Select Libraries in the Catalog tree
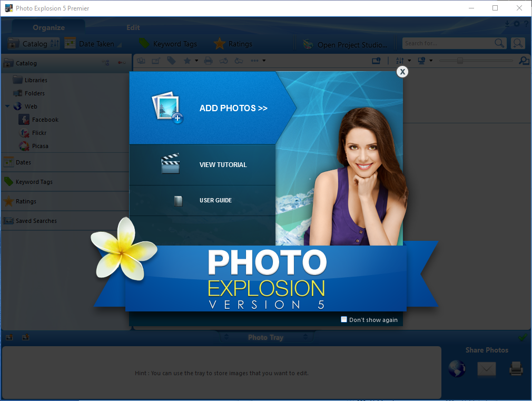This screenshot has height=401, width=532. [x=30, y=80]
